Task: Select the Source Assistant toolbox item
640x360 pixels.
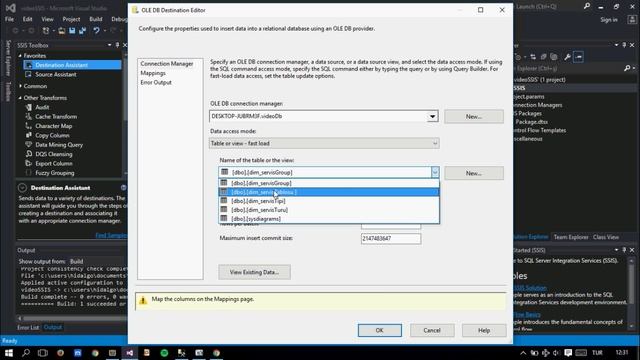Action: [56, 74]
